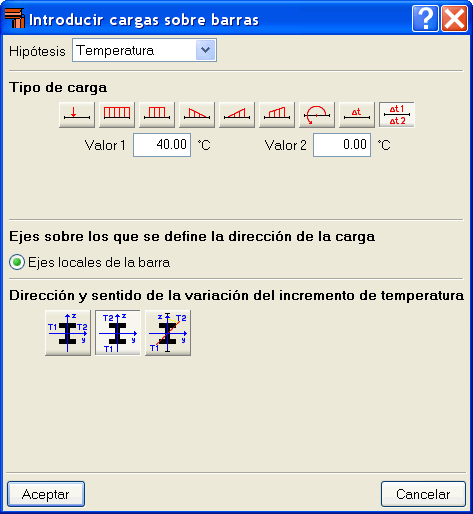Choose the diagonal T1-T2 variation direction
The image size is (473, 514).
(x=168, y=333)
